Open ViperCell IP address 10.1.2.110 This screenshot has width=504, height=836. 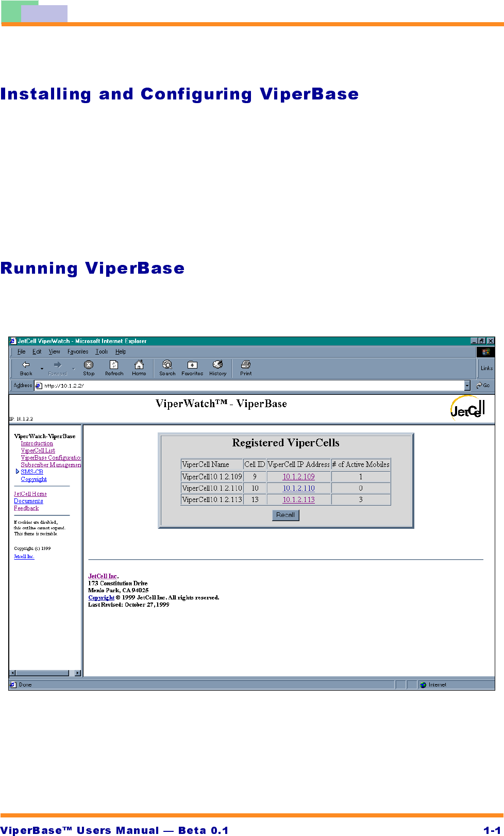coord(298,488)
